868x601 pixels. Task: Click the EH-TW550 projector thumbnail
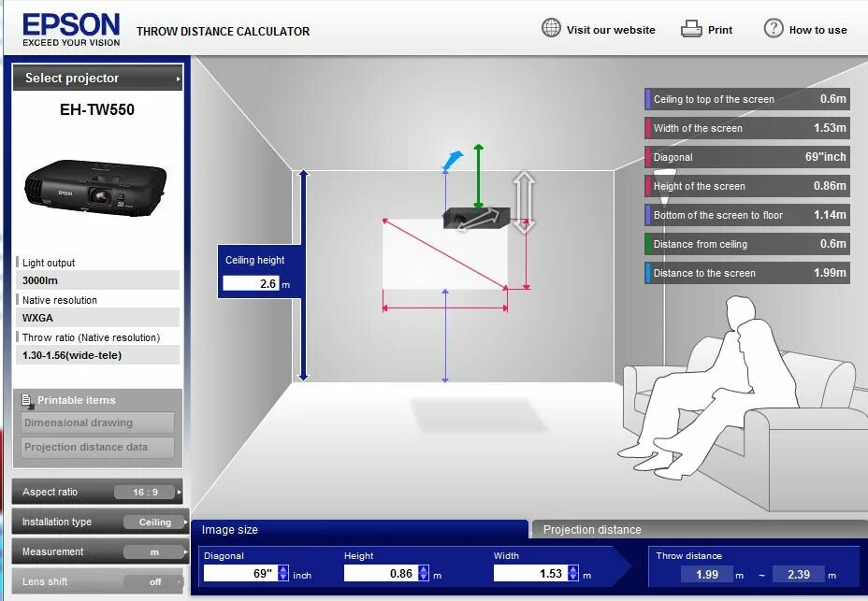click(x=95, y=188)
